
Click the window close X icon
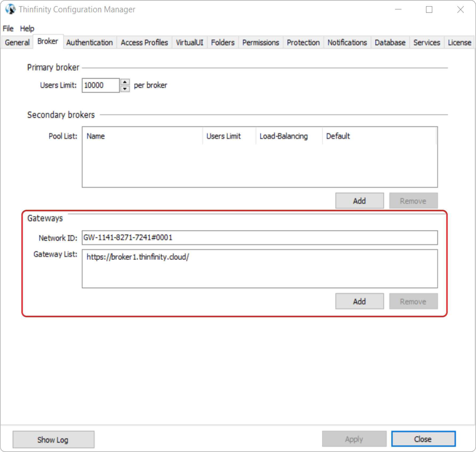click(460, 10)
